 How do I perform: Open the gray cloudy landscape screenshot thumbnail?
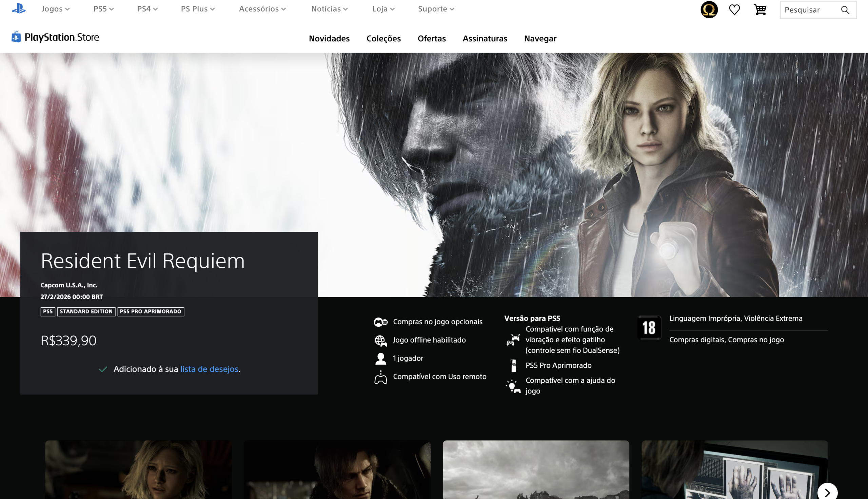pyautogui.click(x=536, y=469)
